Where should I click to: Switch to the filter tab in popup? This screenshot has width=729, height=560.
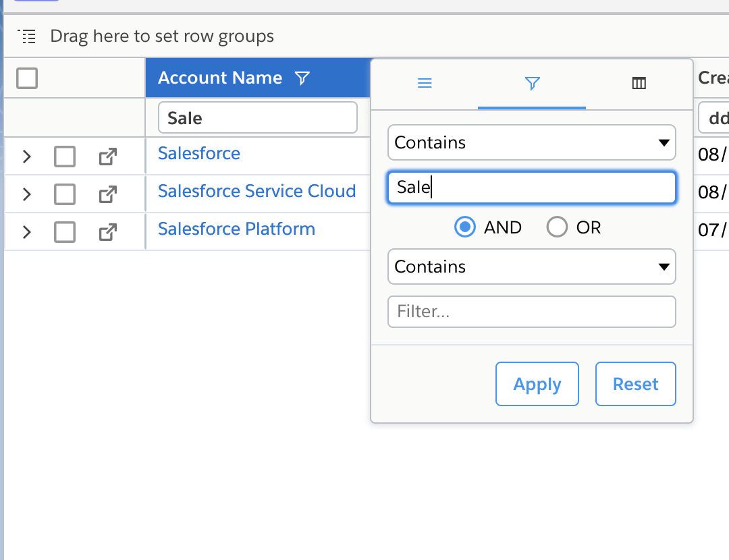point(532,84)
